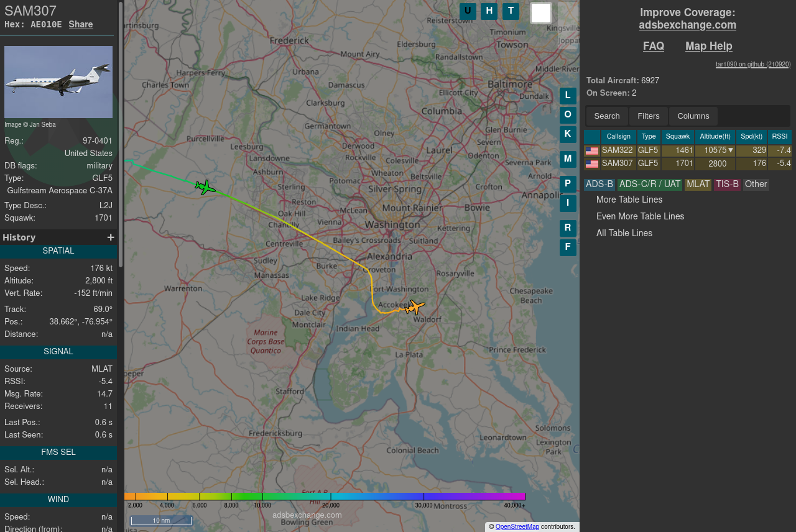This screenshot has width=796, height=532.
Task: Click the SAM307 title in the info panel
Action: coord(30,11)
